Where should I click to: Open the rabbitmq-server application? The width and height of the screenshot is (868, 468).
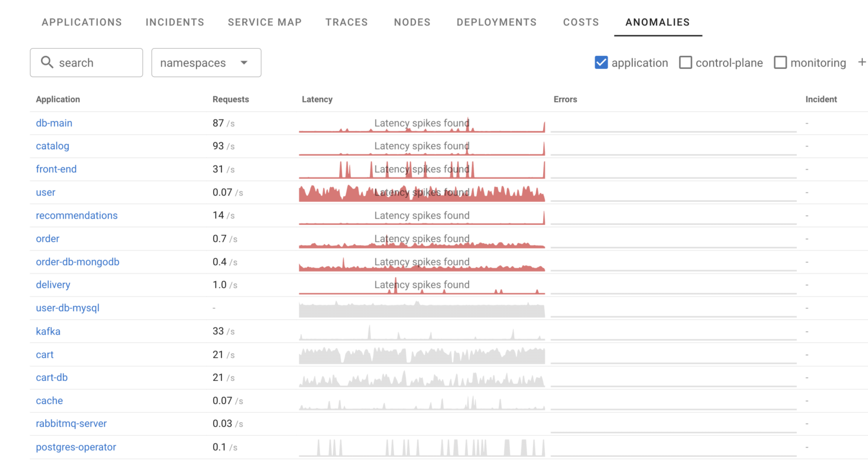click(x=71, y=423)
